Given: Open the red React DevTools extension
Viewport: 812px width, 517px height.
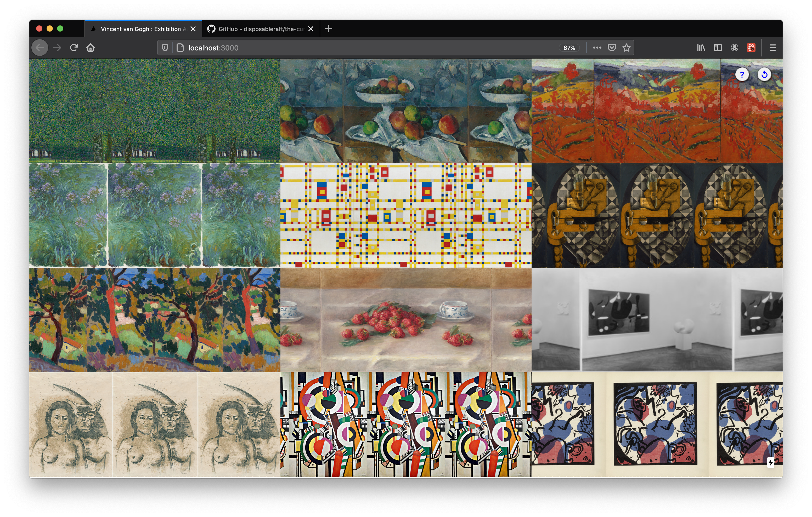Looking at the screenshot, I should click(x=751, y=48).
